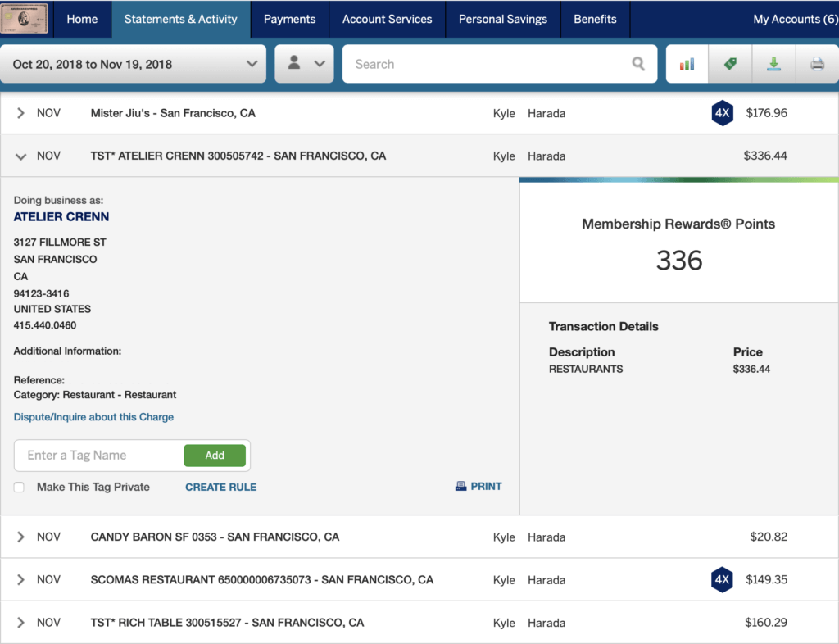Click the Mister Jiu's - San Francisco description
839x644 pixels.
tap(173, 113)
